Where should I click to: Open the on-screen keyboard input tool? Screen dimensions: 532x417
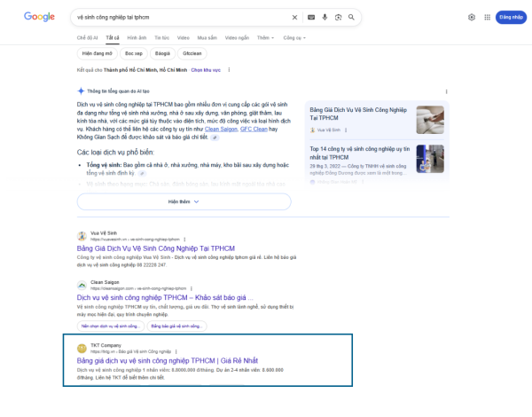click(x=311, y=17)
